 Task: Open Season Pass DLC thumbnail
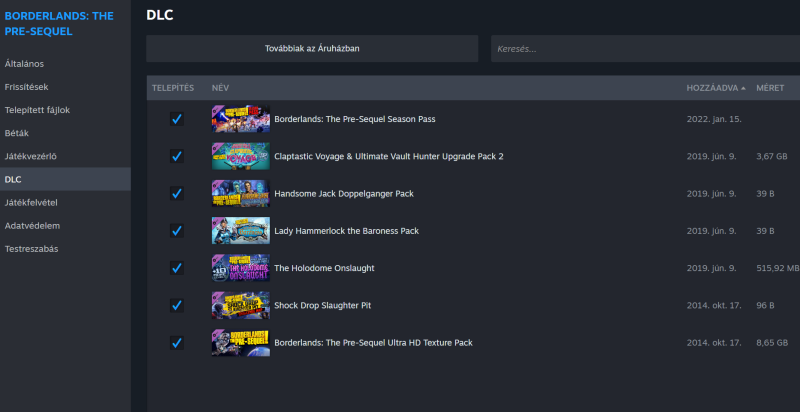point(241,119)
